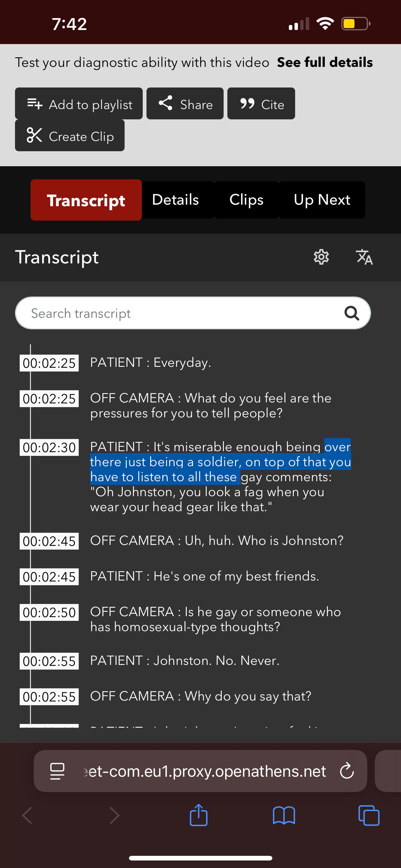Open See full details link
This screenshot has height=868, width=401.
coord(324,62)
